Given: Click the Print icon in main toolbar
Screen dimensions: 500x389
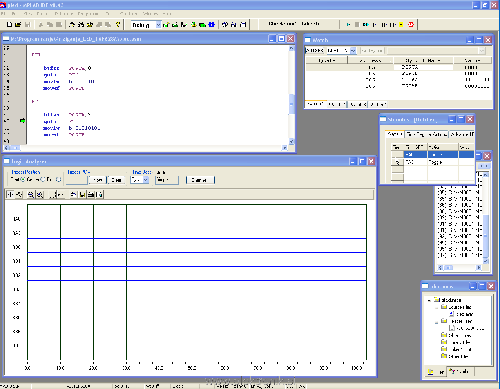Looking at the screenshot, I should 72,24.
